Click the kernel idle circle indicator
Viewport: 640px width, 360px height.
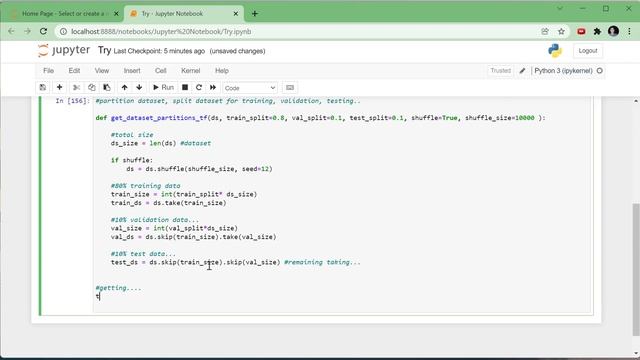pyautogui.click(x=600, y=71)
